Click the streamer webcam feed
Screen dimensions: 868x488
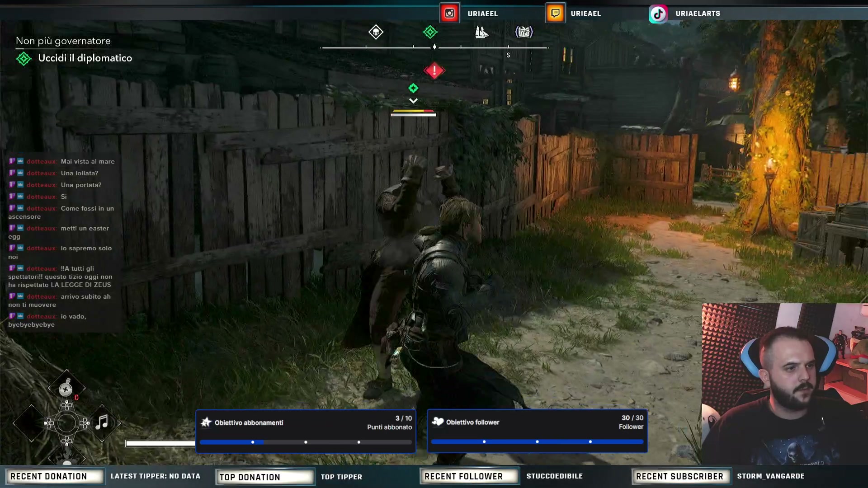click(x=785, y=384)
